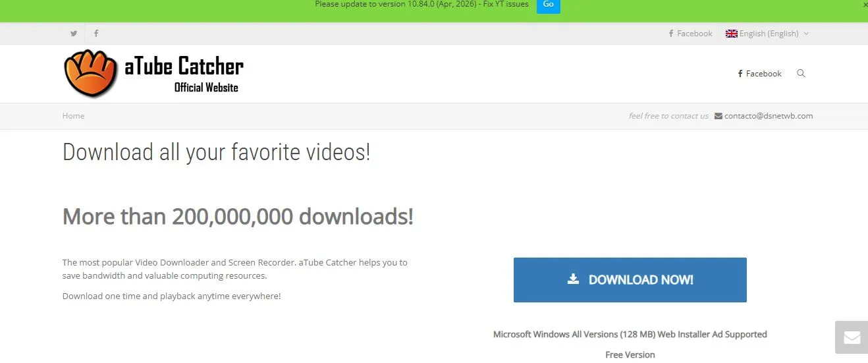
Task: Click the UK flag icon
Action: (731, 34)
